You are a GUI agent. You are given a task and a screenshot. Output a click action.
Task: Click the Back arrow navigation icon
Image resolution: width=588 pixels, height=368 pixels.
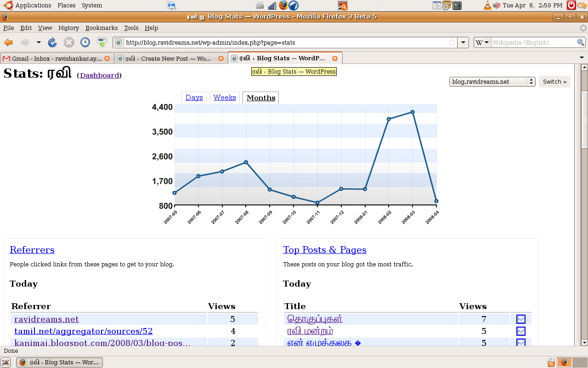pyautogui.click(x=8, y=42)
